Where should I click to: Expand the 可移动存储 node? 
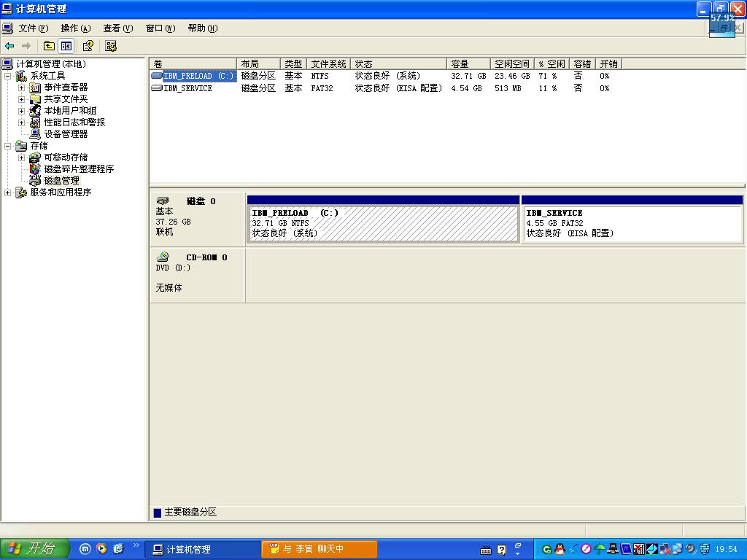click(x=21, y=157)
